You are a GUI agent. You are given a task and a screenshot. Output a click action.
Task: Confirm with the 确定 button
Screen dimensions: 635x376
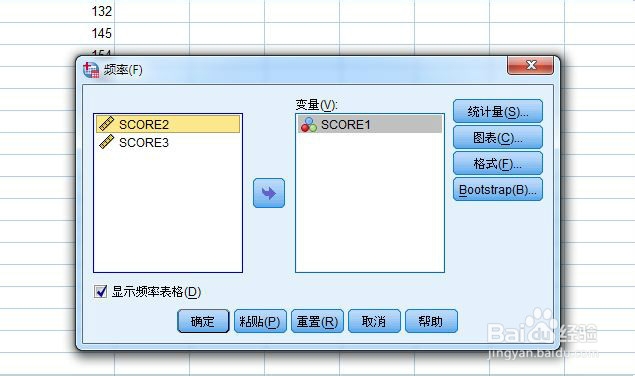click(203, 321)
